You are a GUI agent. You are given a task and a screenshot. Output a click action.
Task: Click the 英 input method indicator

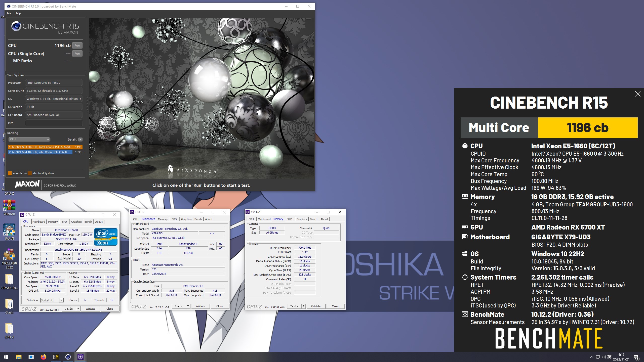tap(609, 357)
